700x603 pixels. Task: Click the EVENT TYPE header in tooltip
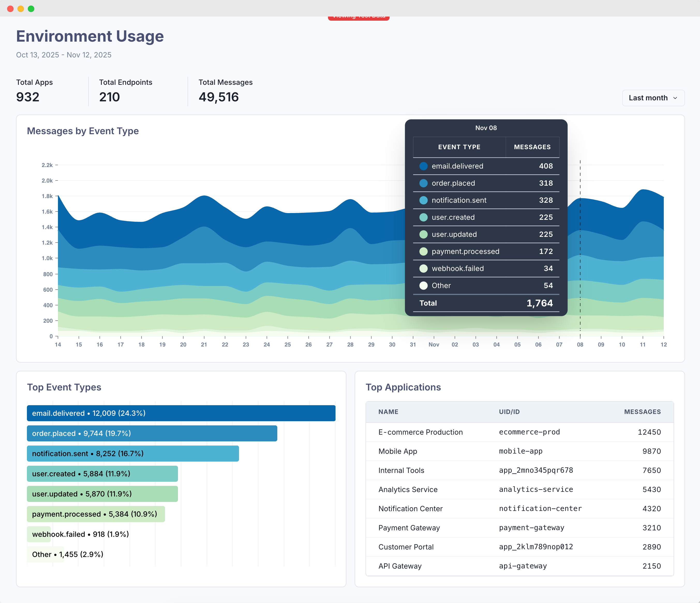pyautogui.click(x=459, y=147)
